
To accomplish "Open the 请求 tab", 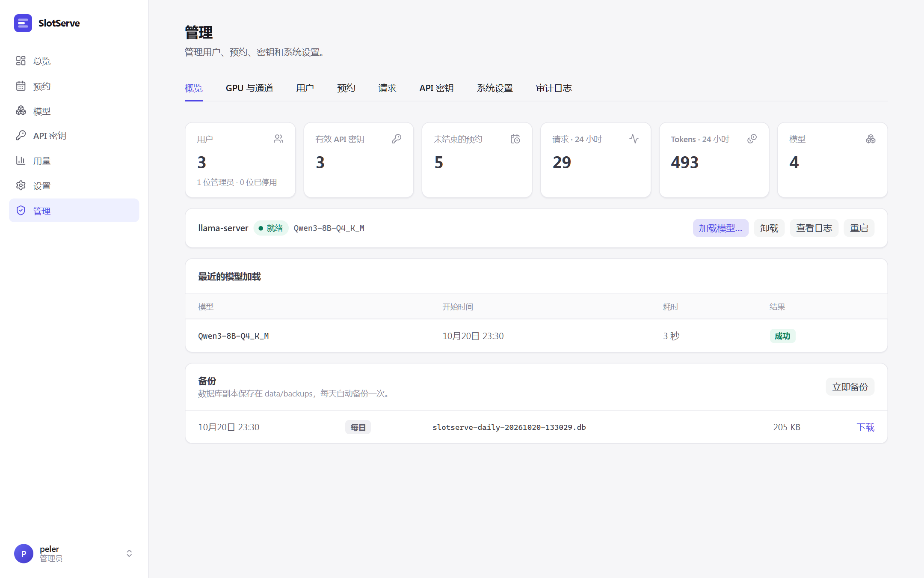I will (x=387, y=88).
